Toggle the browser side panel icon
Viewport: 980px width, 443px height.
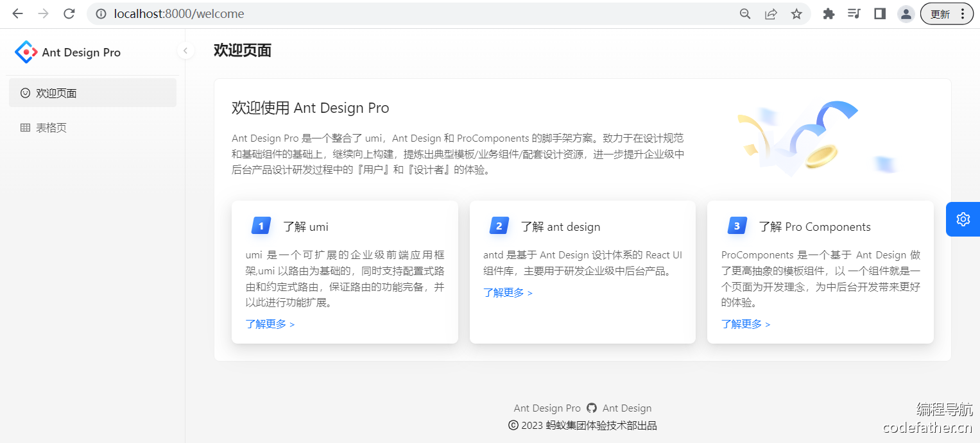[880, 13]
